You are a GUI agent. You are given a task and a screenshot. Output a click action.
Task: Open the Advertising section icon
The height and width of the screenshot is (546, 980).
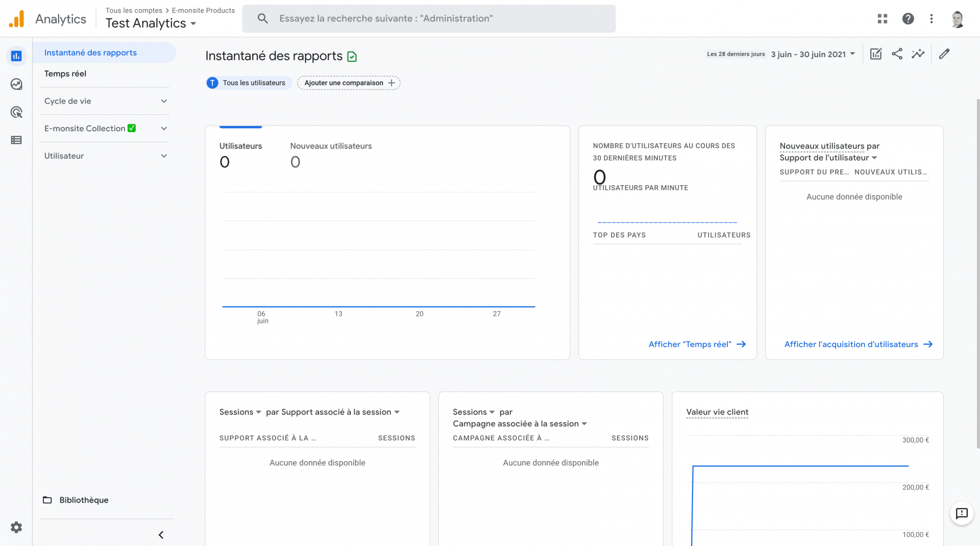(16, 112)
